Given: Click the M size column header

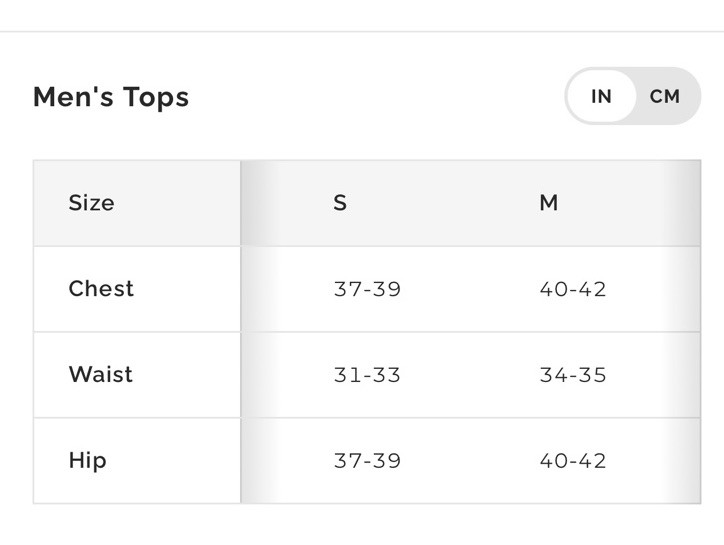Looking at the screenshot, I should coord(549,203).
